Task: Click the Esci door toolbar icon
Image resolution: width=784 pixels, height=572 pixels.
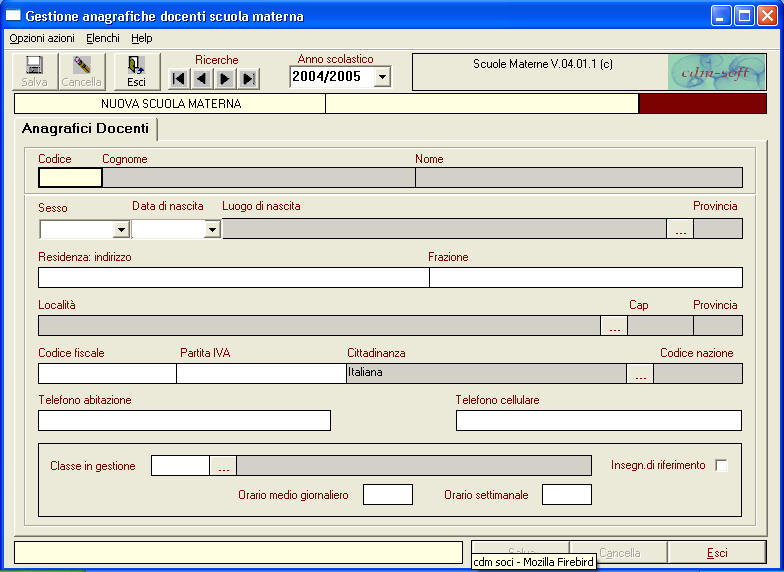Action: 136,72
